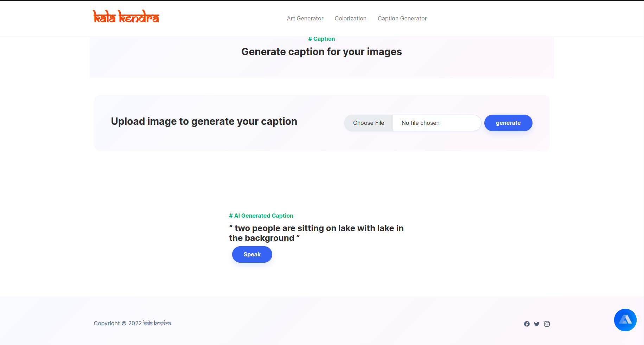
Task: Click the generated caption 'two people are sitting' text
Action: coord(316,233)
